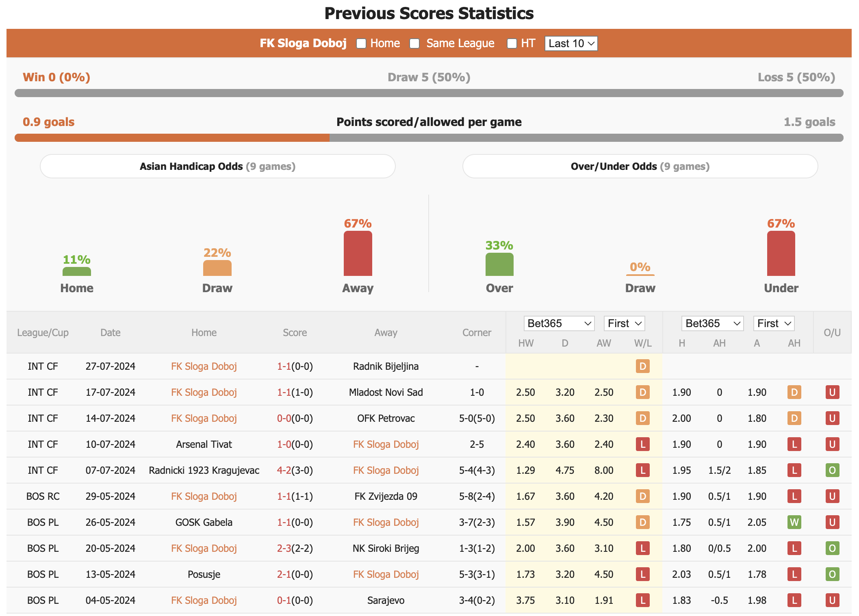
Task: Enable the Same League checkbox
Action: [414, 43]
